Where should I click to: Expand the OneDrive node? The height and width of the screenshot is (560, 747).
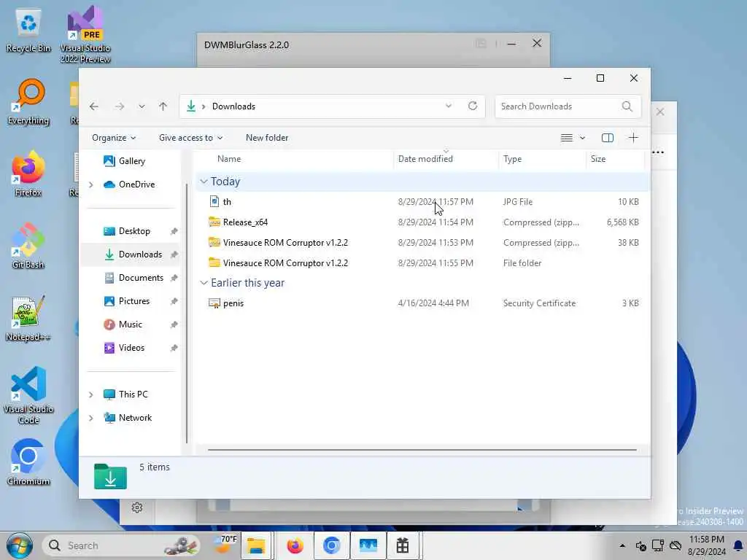click(x=91, y=184)
